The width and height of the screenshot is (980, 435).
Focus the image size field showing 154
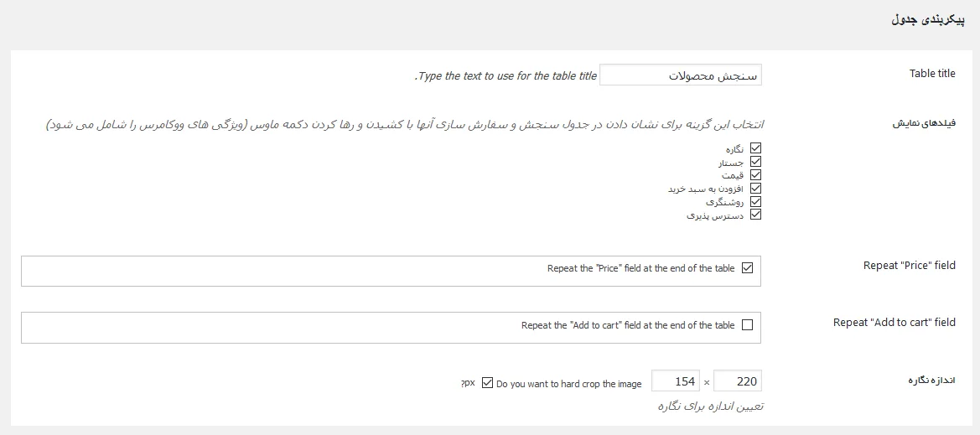click(675, 381)
